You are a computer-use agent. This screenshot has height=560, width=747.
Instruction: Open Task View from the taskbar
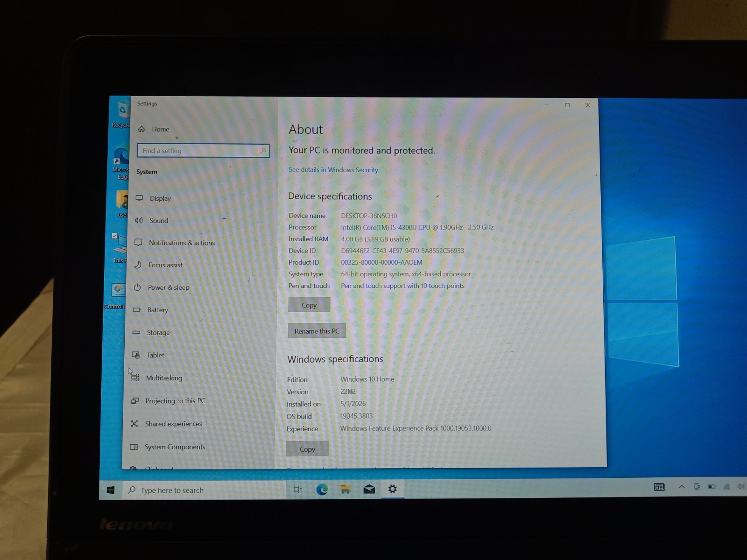(x=297, y=490)
